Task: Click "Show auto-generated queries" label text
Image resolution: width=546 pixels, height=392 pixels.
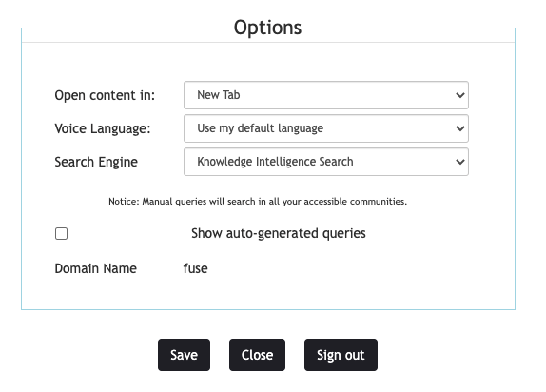Action: coord(278,233)
